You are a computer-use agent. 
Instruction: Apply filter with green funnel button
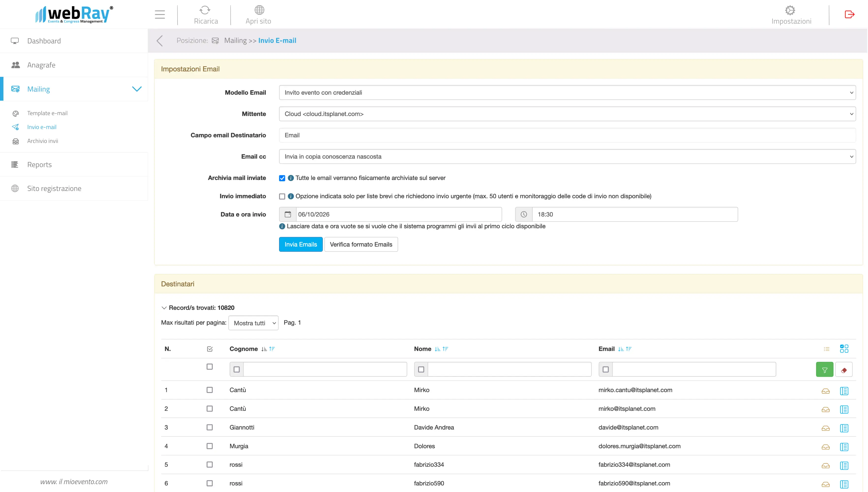click(824, 370)
